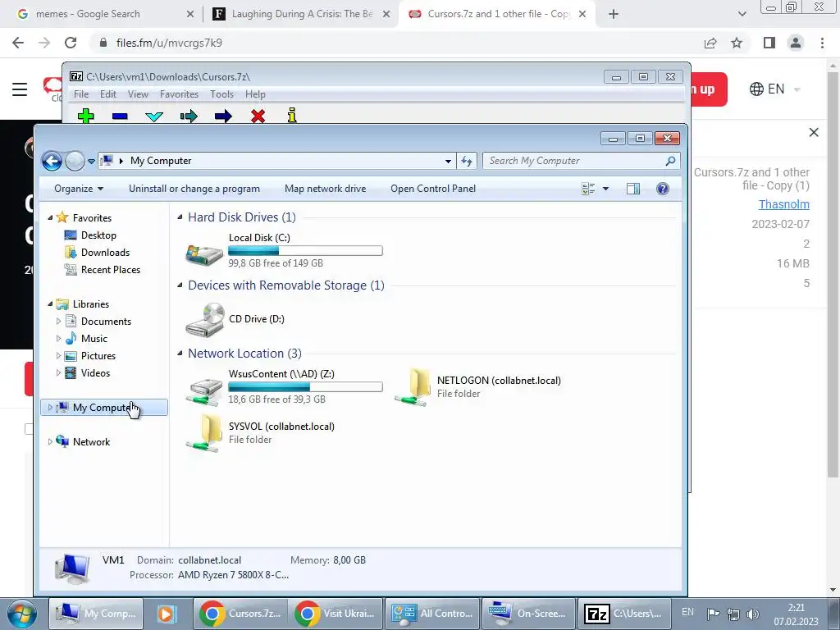840x630 pixels.
Task: Click Uninstall or change a program
Action: (x=194, y=189)
